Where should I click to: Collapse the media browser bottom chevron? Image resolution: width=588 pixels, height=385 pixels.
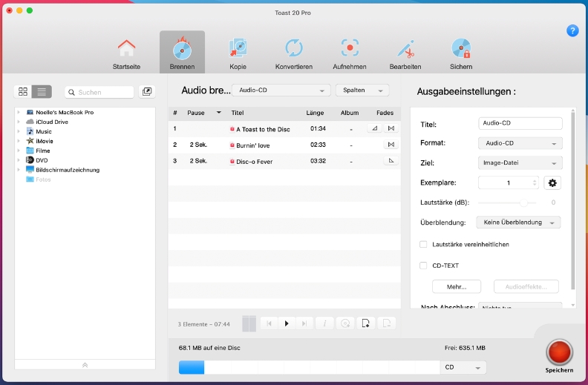(x=85, y=365)
